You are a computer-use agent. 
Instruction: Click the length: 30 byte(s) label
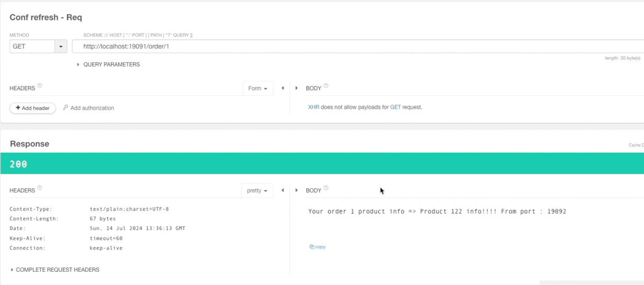[x=623, y=58]
